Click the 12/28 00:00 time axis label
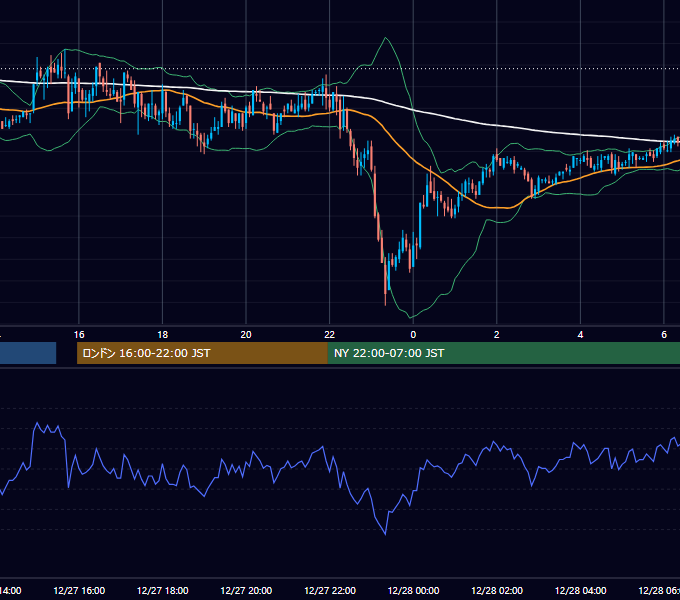680x600 pixels. 413,590
